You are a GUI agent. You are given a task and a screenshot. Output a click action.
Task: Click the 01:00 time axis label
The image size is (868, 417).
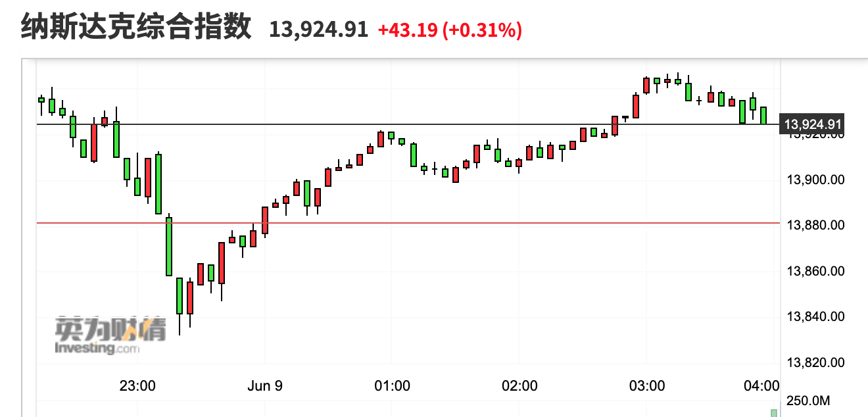pos(392,385)
